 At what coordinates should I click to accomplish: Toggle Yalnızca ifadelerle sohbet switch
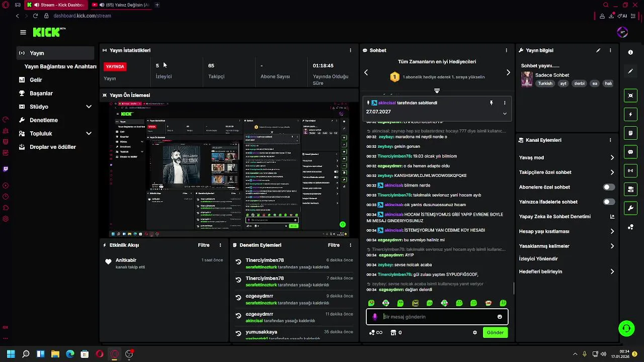point(609,202)
